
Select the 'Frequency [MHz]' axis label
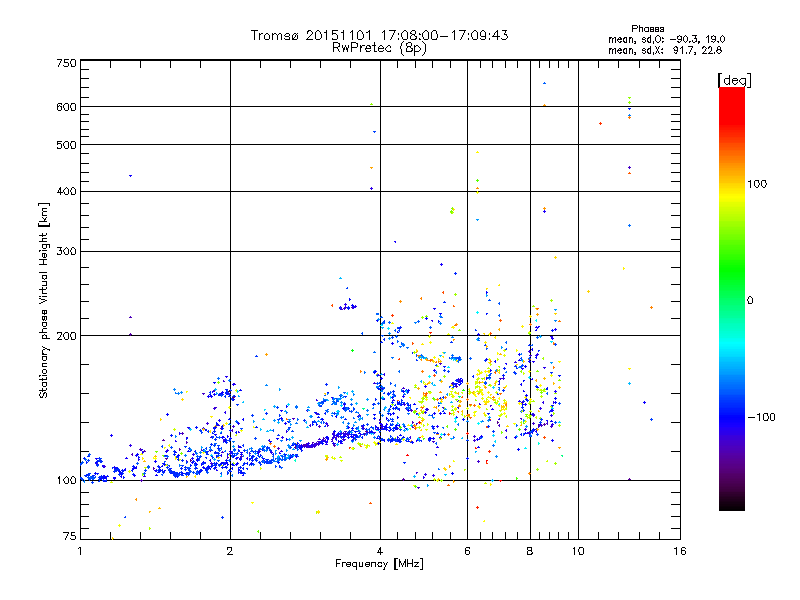point(379,564)
